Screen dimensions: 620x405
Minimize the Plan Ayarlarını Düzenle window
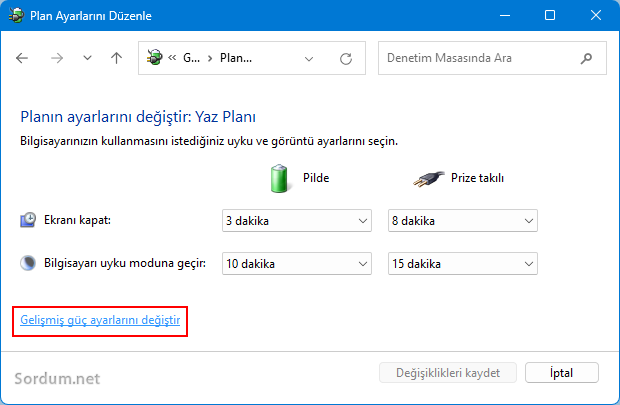click(x=505, y=15)
